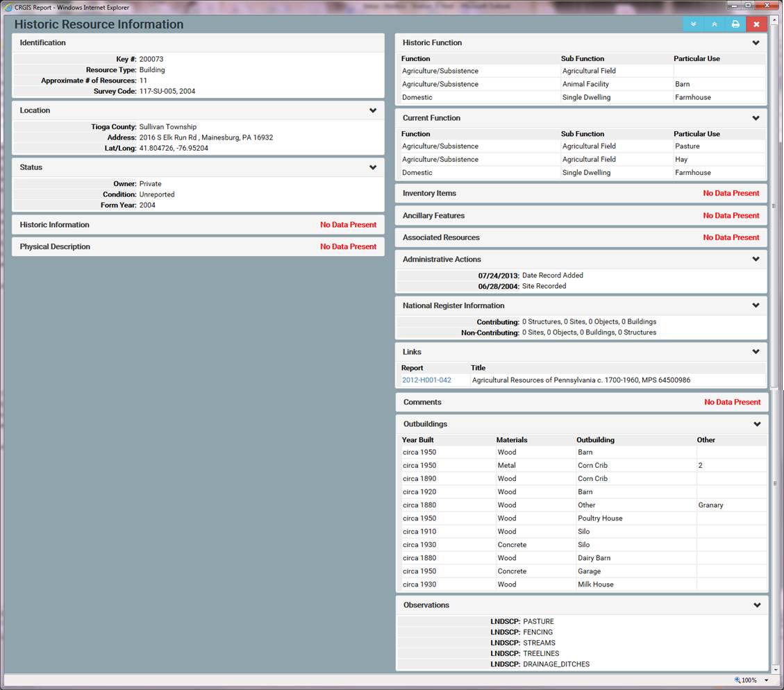Viewport: 784px width, 690px height.
Task: Collapse the National Register Information section
Action: [x=756, y=305]
